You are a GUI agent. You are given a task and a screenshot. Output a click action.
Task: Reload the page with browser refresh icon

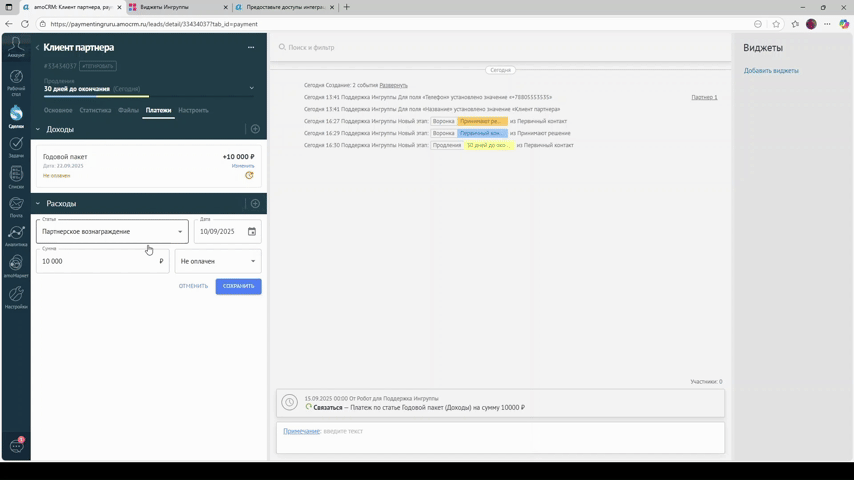pyautogui.click(x=25, y=24)
